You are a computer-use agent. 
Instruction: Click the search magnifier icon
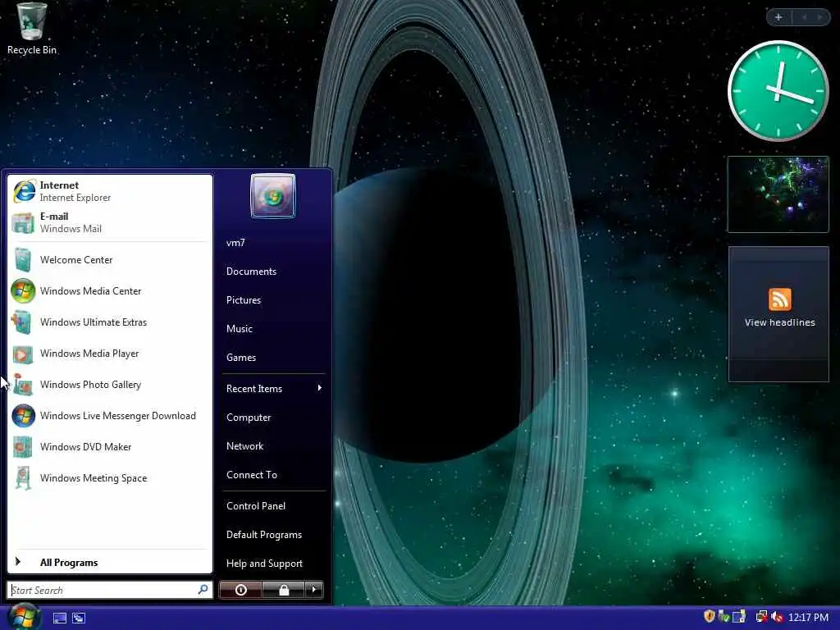tap(203, 590)
